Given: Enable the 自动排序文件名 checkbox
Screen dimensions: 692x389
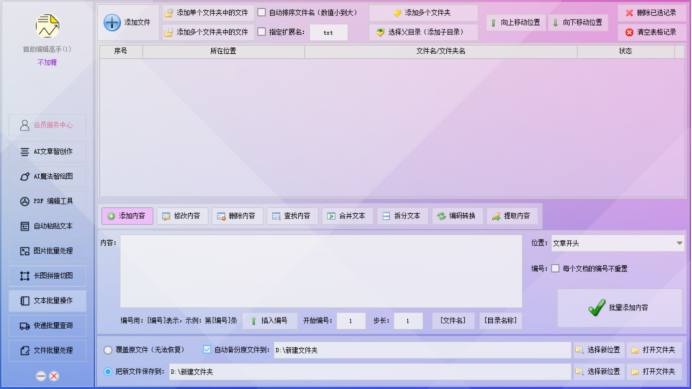Looking at the screenshot, I should [x=262, y=12].
